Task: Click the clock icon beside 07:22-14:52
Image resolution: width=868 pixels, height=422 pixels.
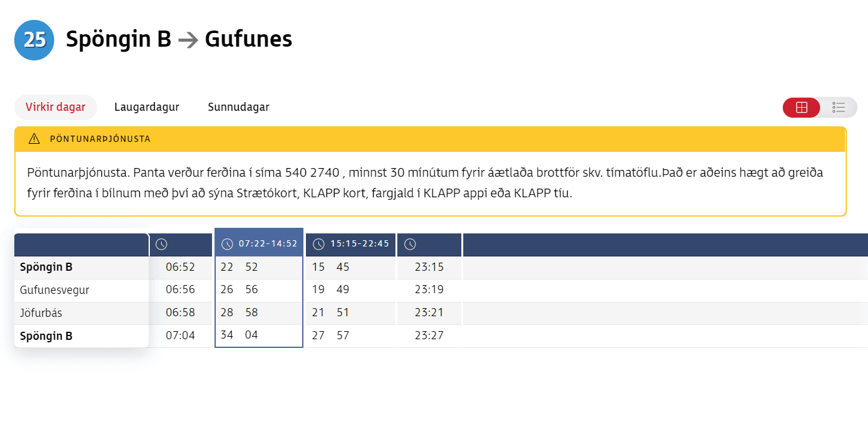Action: pos(228,244)
